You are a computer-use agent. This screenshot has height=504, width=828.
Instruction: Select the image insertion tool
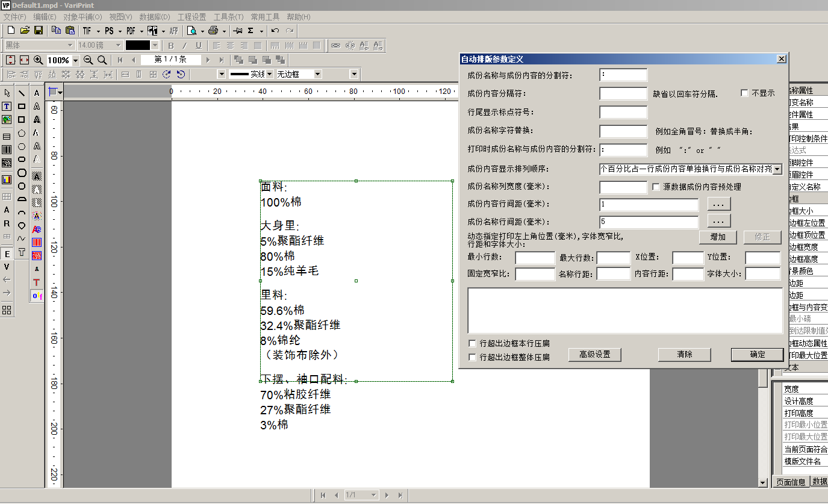click(x=7, y=120)
